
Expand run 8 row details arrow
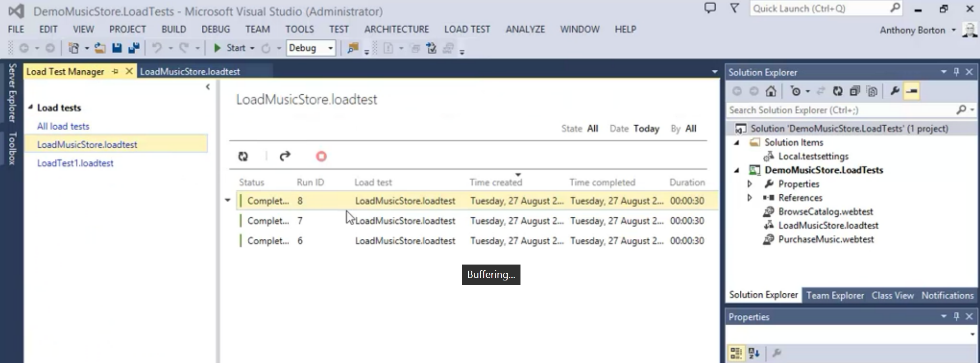point(227,200)
